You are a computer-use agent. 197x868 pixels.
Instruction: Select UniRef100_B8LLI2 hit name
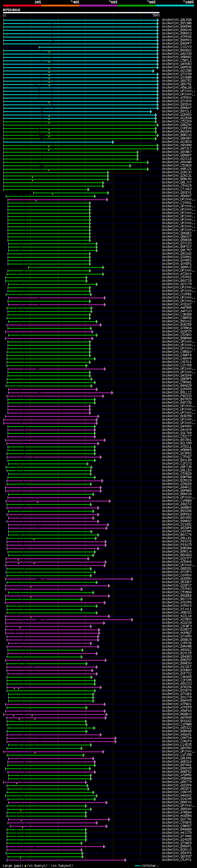(x=177, y=392)
